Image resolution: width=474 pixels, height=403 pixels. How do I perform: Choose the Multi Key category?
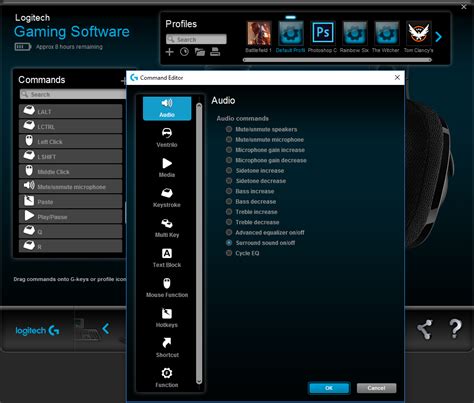coord(167,228)
